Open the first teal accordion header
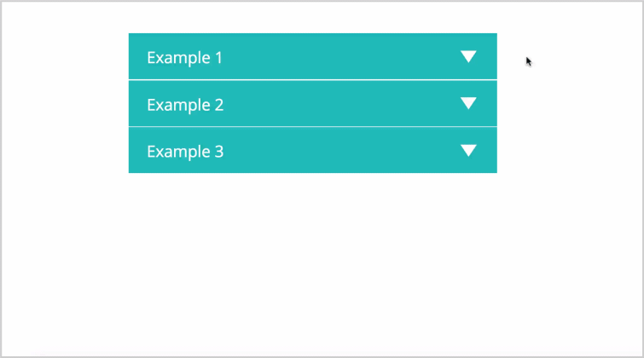Image resolution: width=644 pixels, height=358 pixels. coord(312,56)
